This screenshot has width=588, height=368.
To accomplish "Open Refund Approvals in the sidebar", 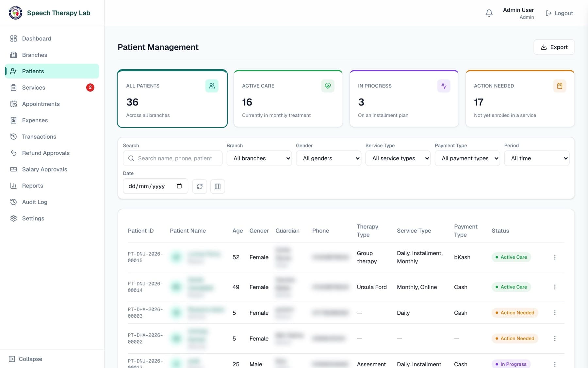I will [52, 153].
